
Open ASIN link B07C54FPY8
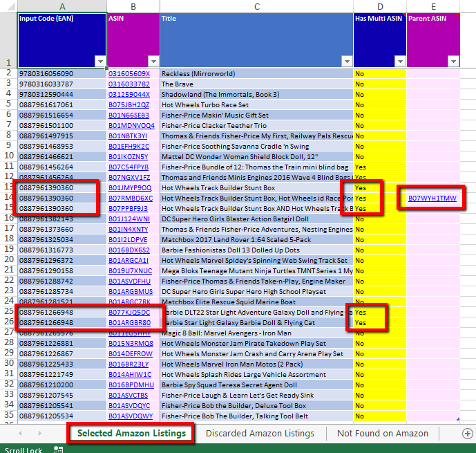[128, 167]
